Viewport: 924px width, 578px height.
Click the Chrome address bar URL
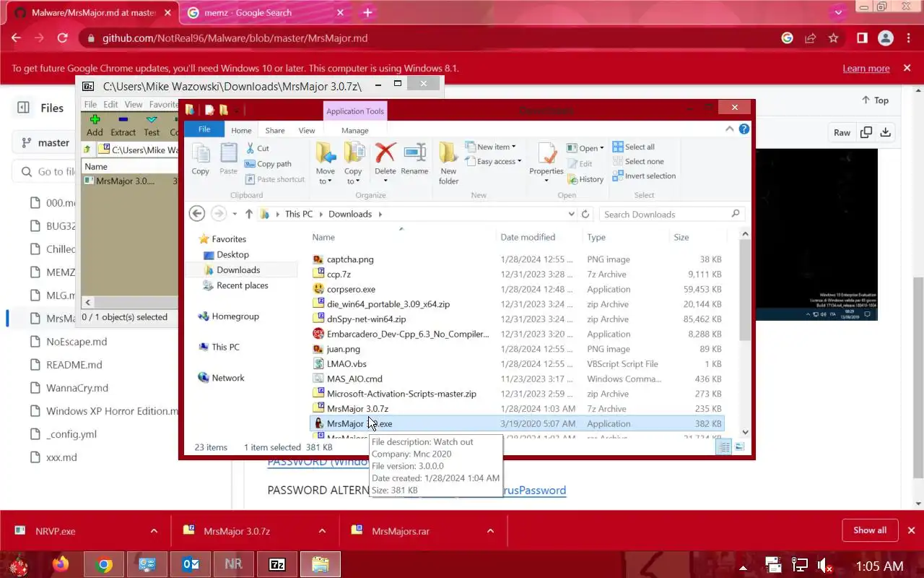click(x=235, y=38)
